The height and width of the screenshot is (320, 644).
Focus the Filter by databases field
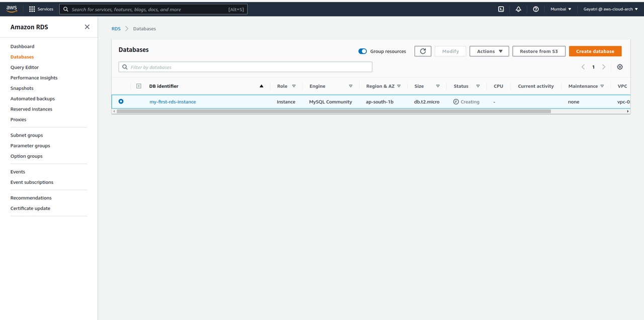tap(246, 67)
